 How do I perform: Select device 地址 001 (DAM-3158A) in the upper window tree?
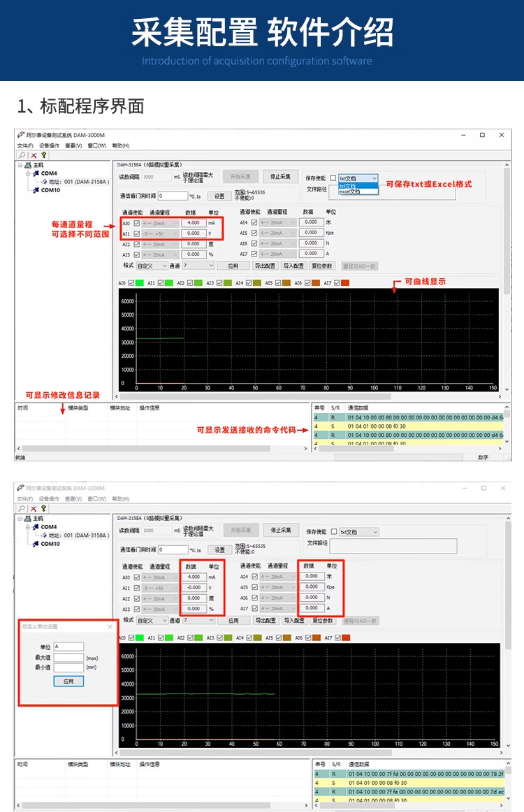click(x=79, y=182)
